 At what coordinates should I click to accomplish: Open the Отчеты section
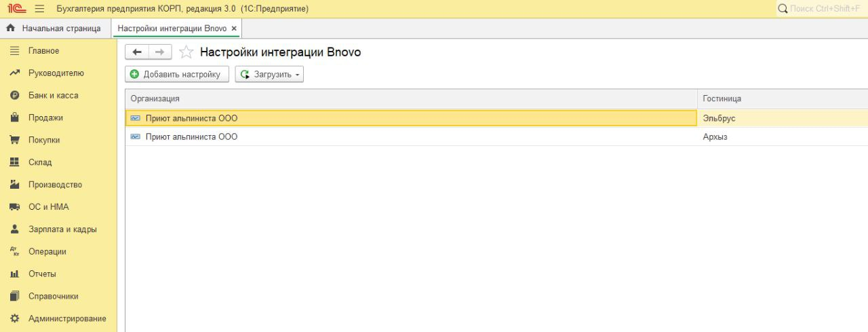coord(42,274)
